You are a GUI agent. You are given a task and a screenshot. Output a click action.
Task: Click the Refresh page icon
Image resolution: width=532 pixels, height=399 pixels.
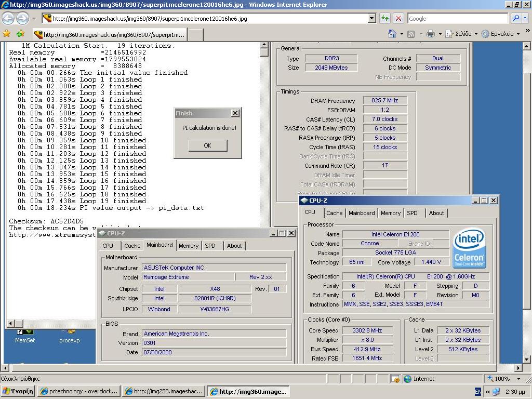[x=385, y=18]
